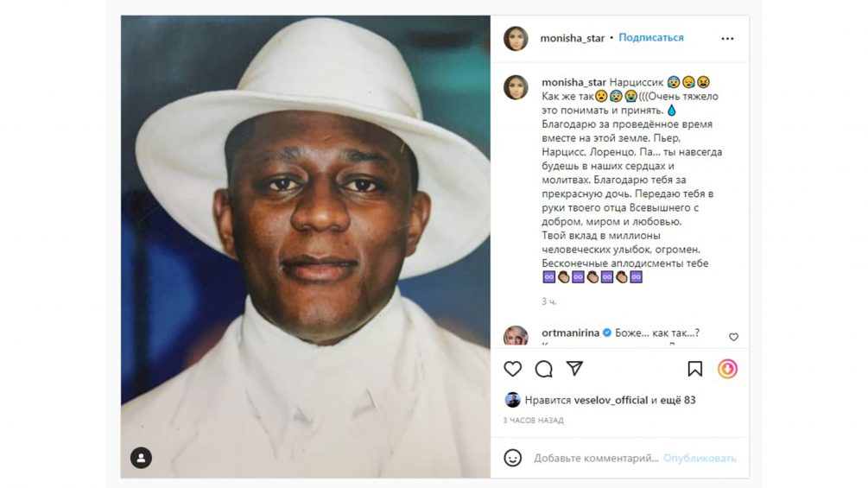Show the 'ещё 83' likes list
Viewport: 868px width, 488px height.
pos(679,400)
